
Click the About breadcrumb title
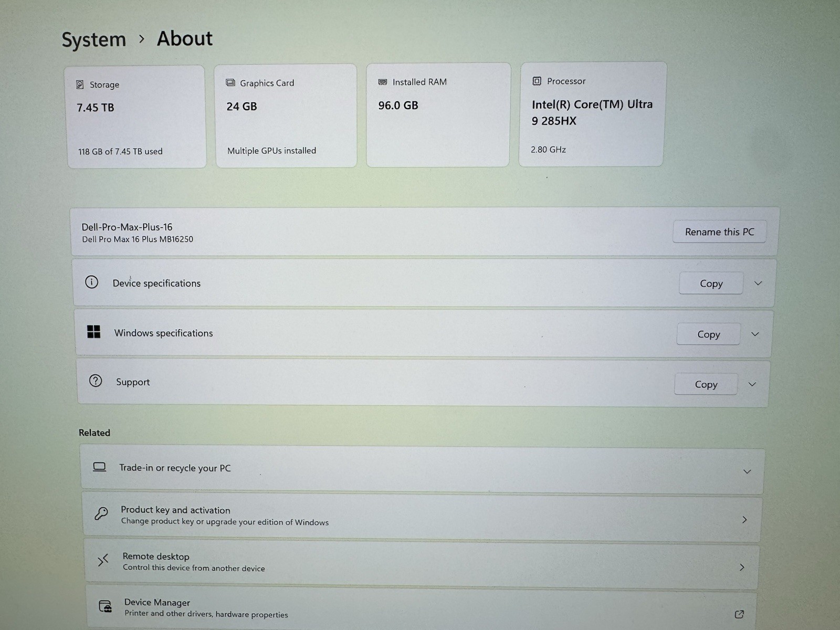[x=185, y=38]
